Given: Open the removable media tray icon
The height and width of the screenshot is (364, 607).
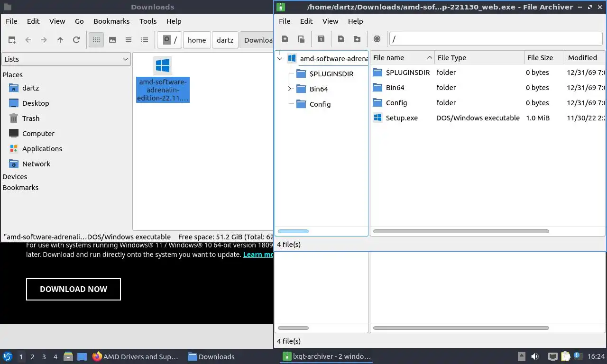Looking at the screenshot, I should (x=521, y=356).
